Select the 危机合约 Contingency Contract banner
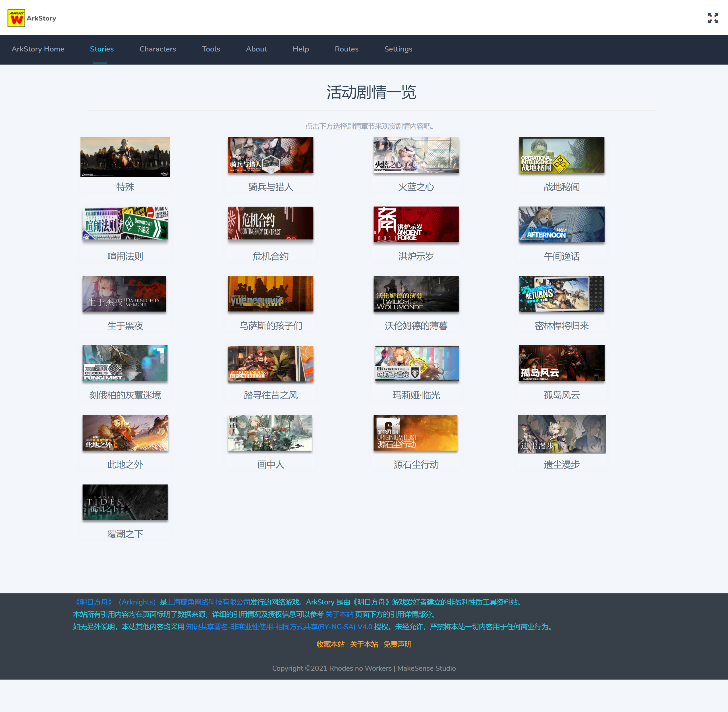This screenshot has height=712, width=728. [x=271, y=223]
